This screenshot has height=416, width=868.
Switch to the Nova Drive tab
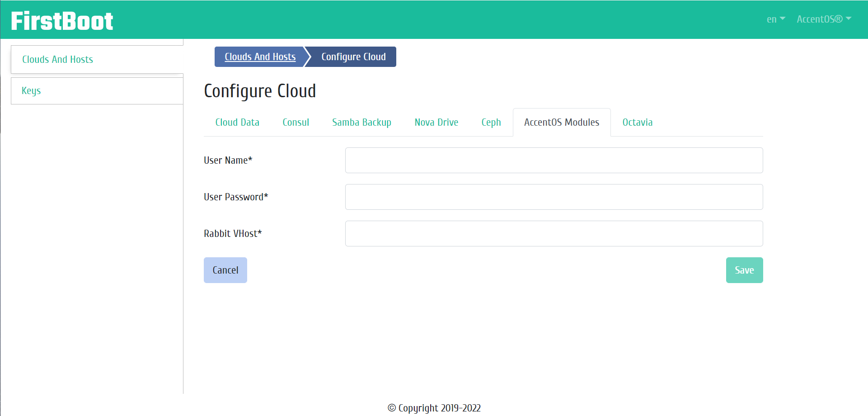point(436,122)
